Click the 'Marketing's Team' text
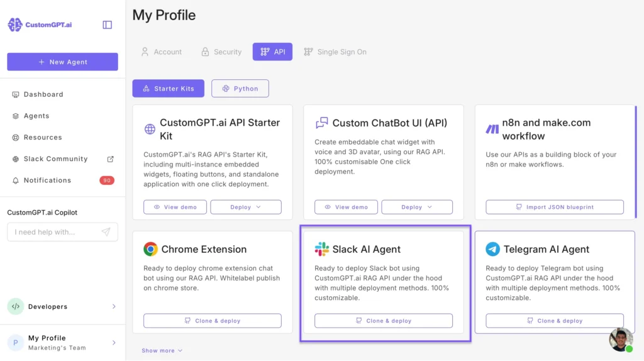 [57, 348]
